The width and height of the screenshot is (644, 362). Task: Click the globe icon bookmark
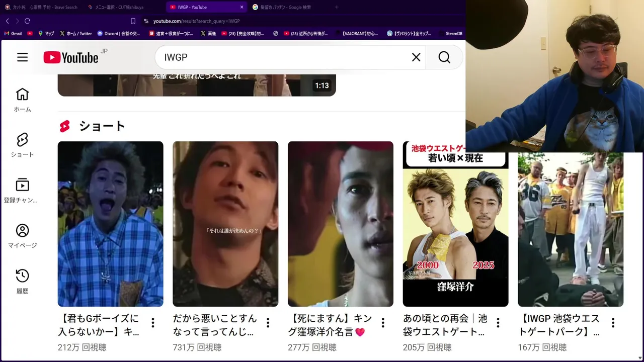pos(275,34)
